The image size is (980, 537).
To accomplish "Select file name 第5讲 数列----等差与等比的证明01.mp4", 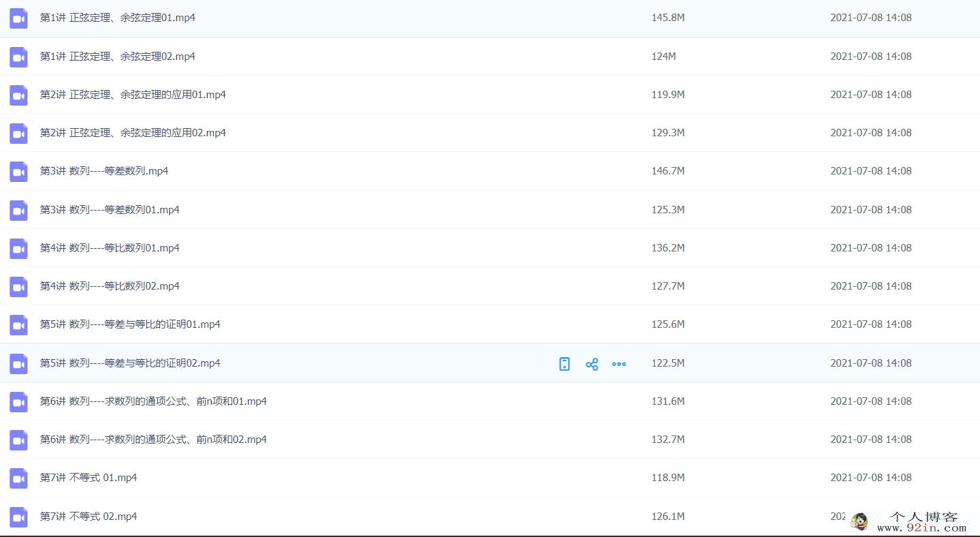I will pyautogui.click(x=131, y=324).
